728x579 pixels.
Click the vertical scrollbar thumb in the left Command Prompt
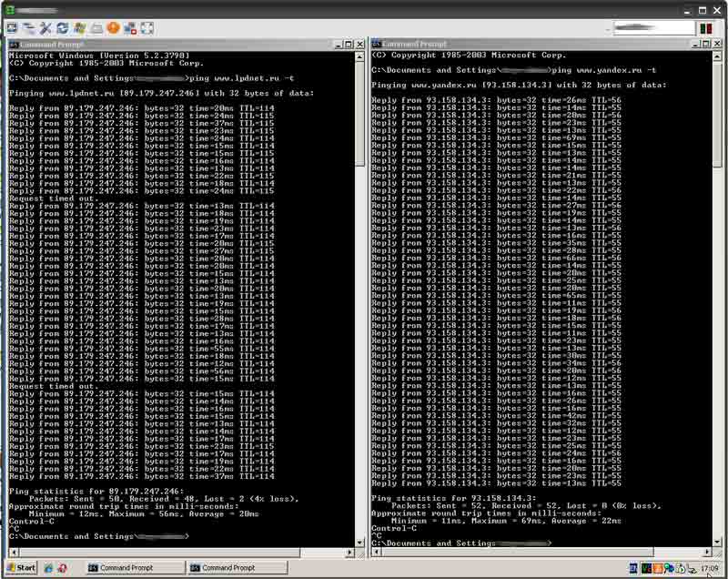(x=359, y=113)
